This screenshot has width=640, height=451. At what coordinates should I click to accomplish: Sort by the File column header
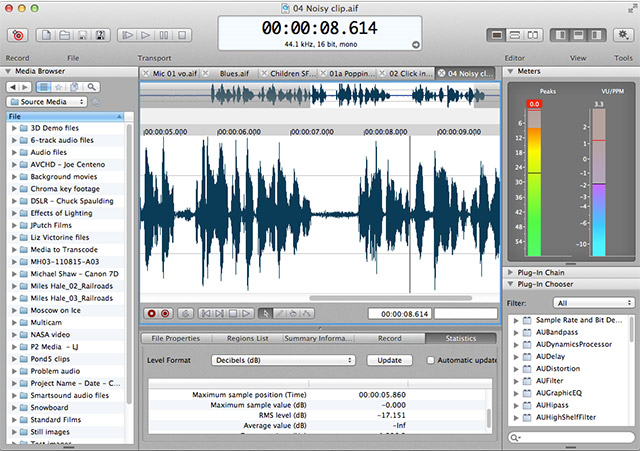click(x=65, y=117)
